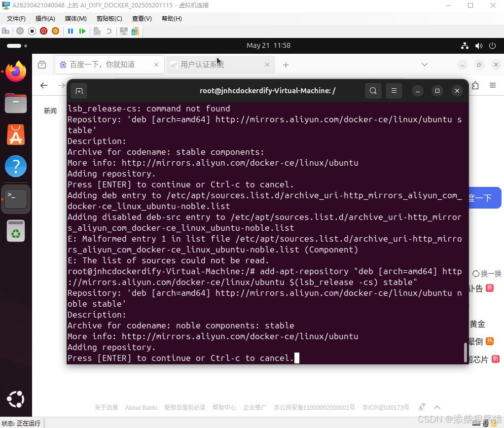Open the terminal hamburger menu

pyautogui.click(x=394, y=91)
